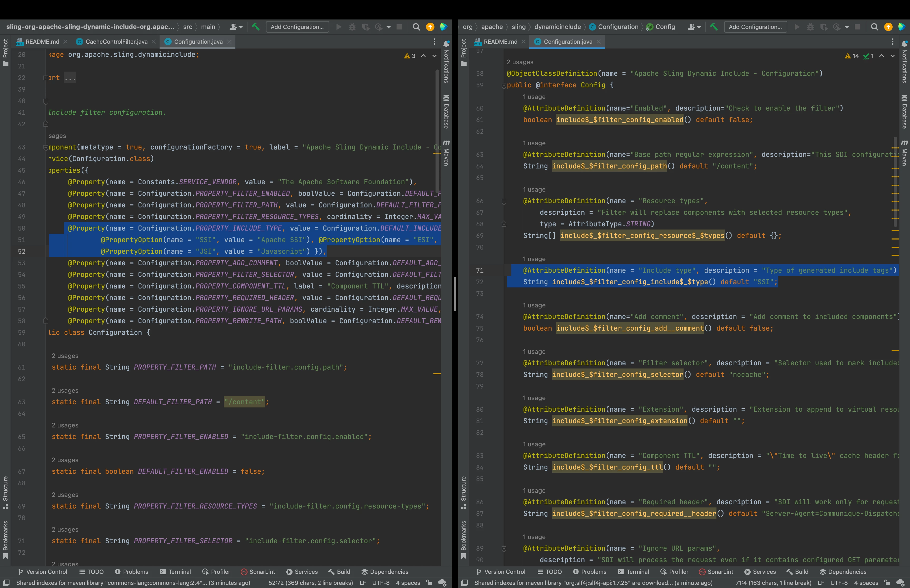
Task: Close the Configuration.java tab in right window
Action: coord(599,42)
